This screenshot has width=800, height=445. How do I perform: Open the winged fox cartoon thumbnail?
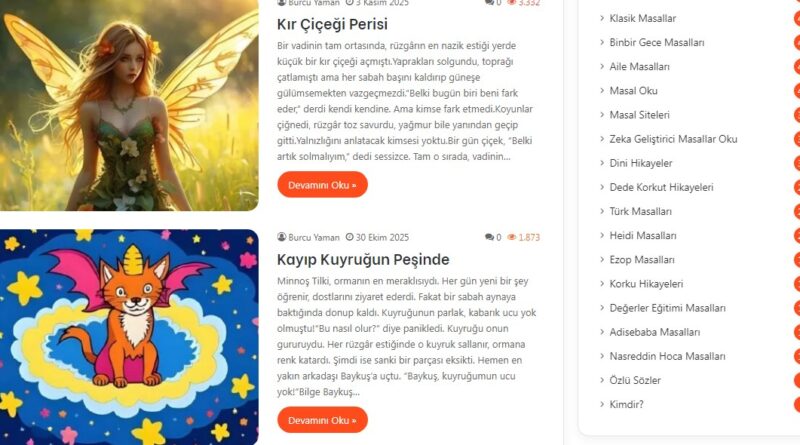pyautogui.click(x=129, y=337)
